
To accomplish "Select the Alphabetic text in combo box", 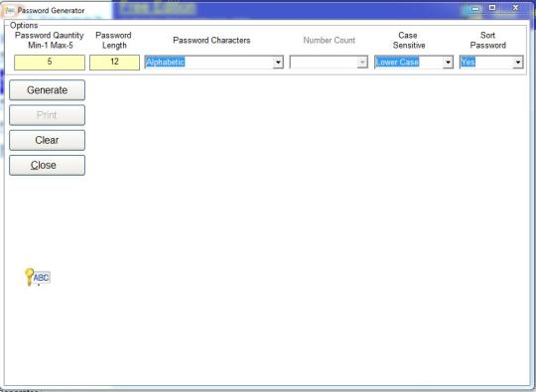I will pyautogui.click(x=166, y=63).
